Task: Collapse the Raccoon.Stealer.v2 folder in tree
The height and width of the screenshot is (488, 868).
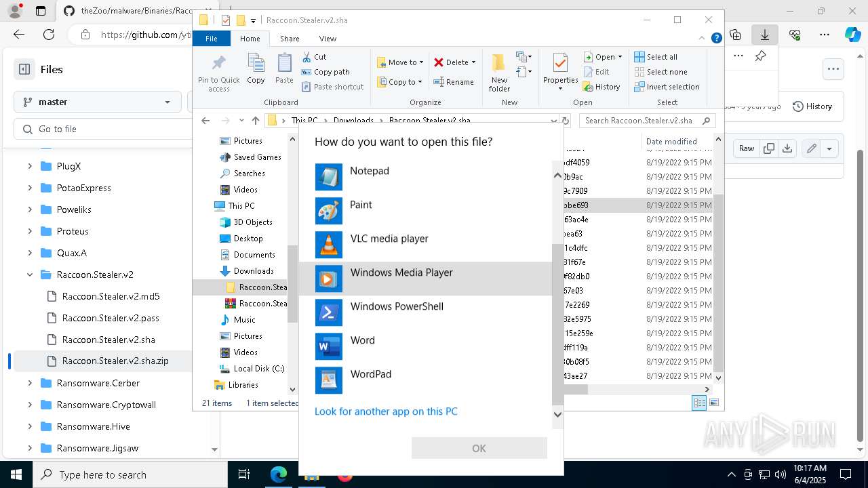Action: coord(30,274)
